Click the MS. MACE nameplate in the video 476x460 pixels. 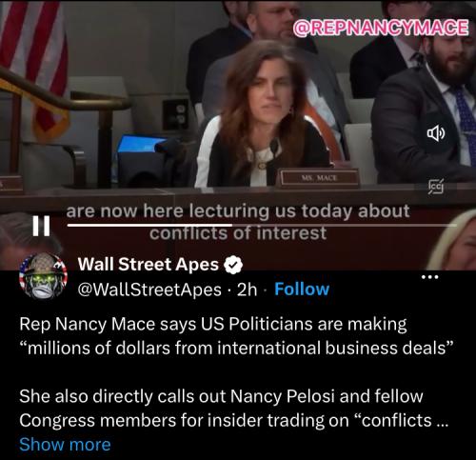(318, 178)
